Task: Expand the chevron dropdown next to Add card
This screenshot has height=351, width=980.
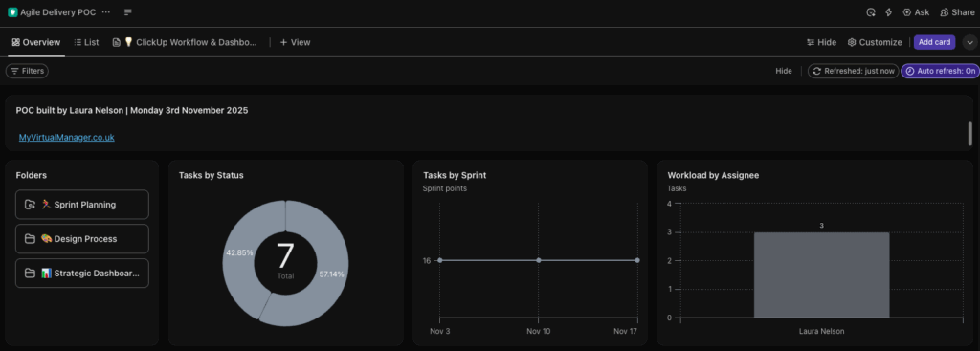Action: (969, 42)
